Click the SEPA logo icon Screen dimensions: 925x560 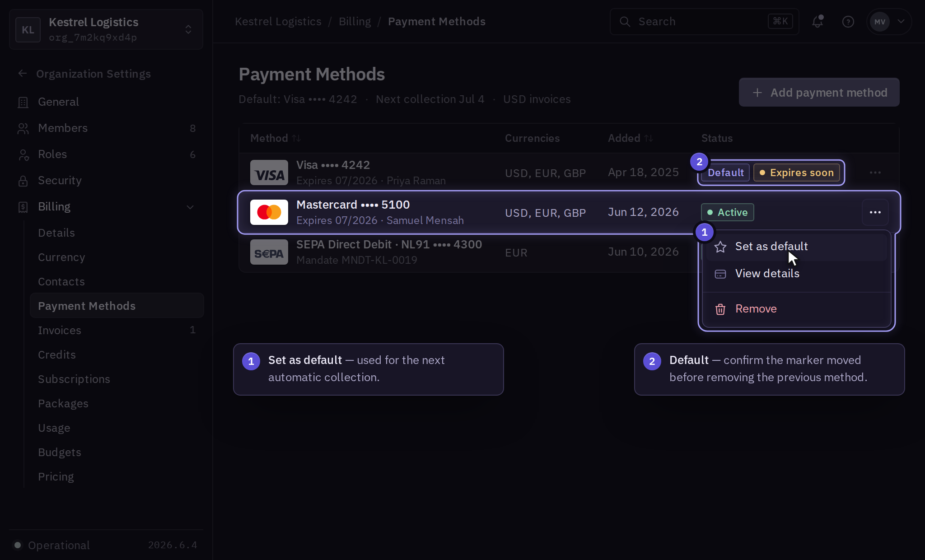coord(269,252)
